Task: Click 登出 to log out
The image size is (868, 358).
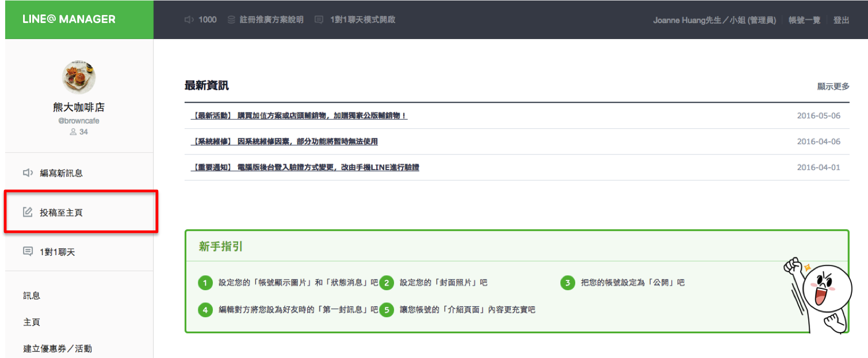Action: pos(841,20)
